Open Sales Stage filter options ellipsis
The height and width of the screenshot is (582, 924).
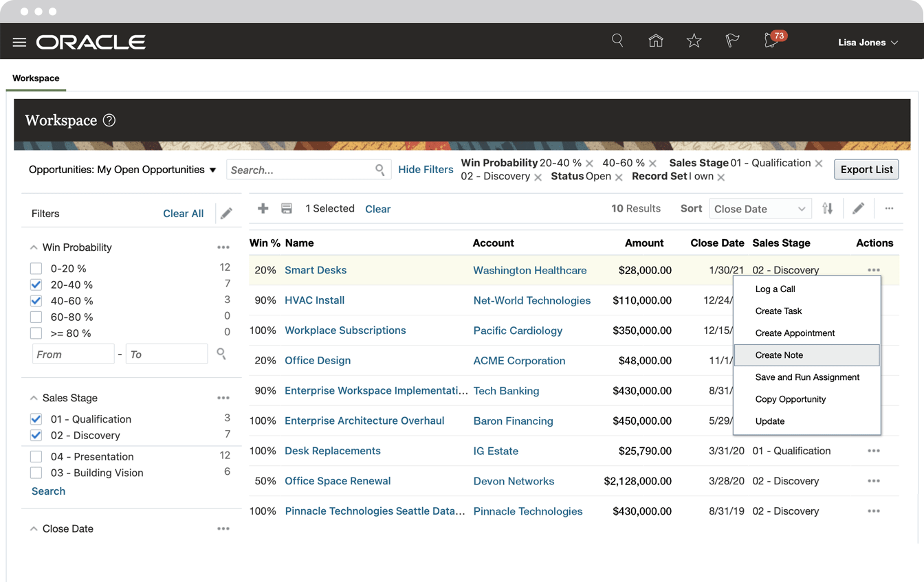(223, 398)
